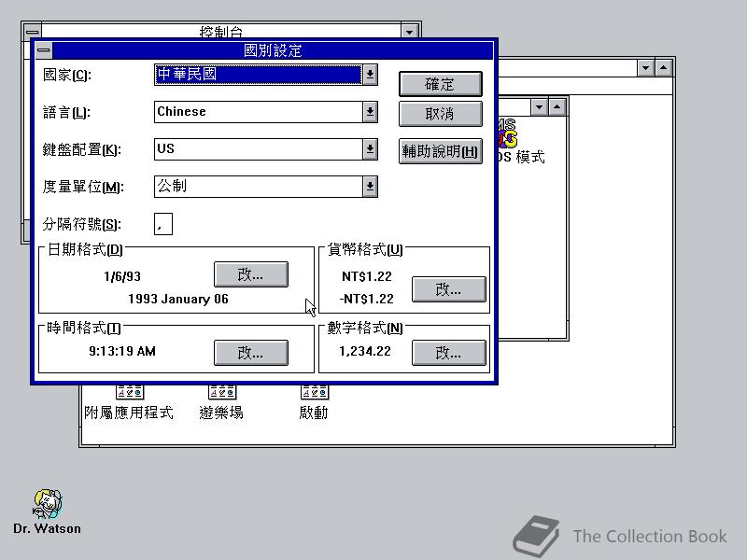Click the 確定 OK button
This screenshot has height=560, width=747.
[440, 84]
